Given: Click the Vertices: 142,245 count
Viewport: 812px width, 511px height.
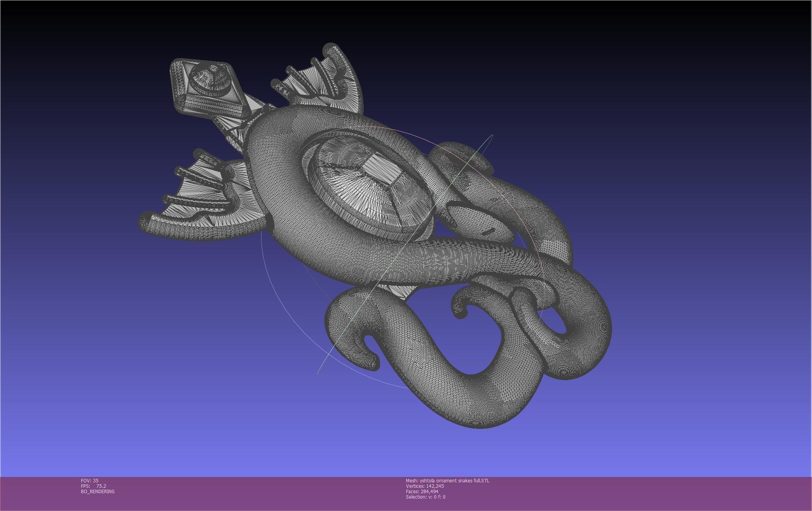Looking at the screenshot, I should (425, 486).
